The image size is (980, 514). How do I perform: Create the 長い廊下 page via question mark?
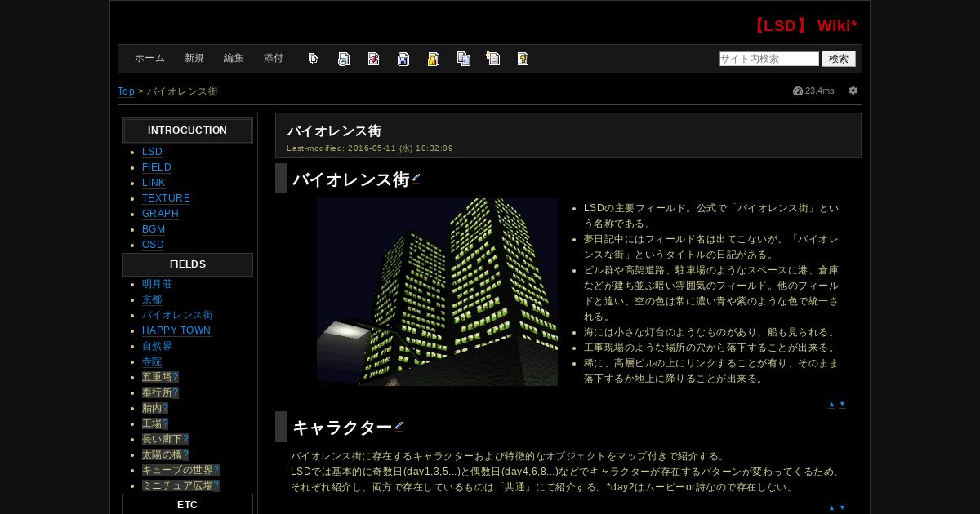[185, 439]
